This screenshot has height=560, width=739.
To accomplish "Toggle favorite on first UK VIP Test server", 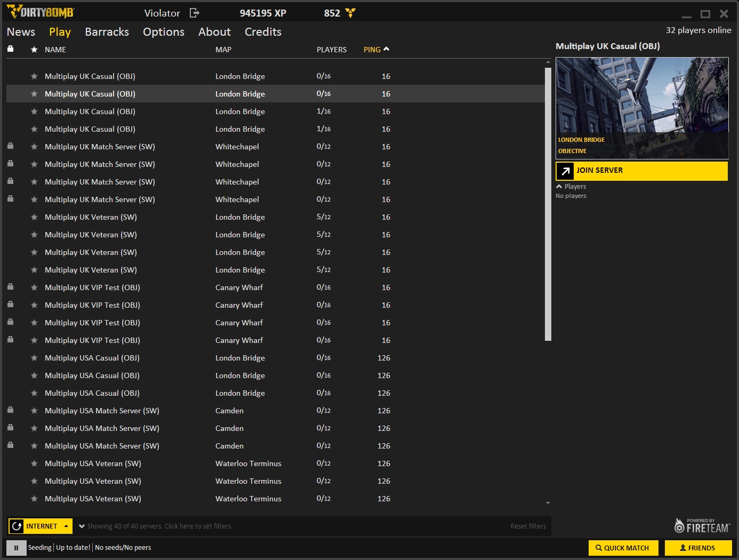I will tap(34, 287).
